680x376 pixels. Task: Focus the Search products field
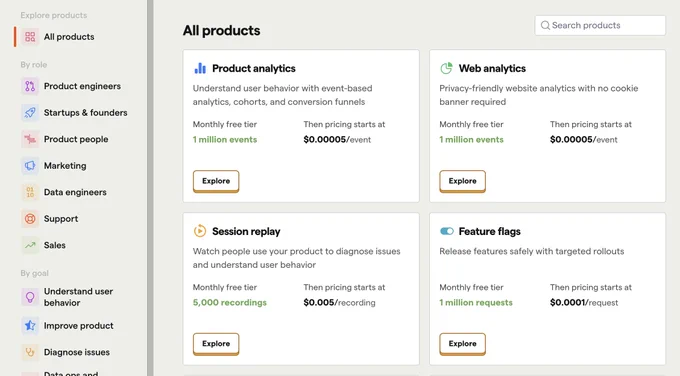(600, 26)
